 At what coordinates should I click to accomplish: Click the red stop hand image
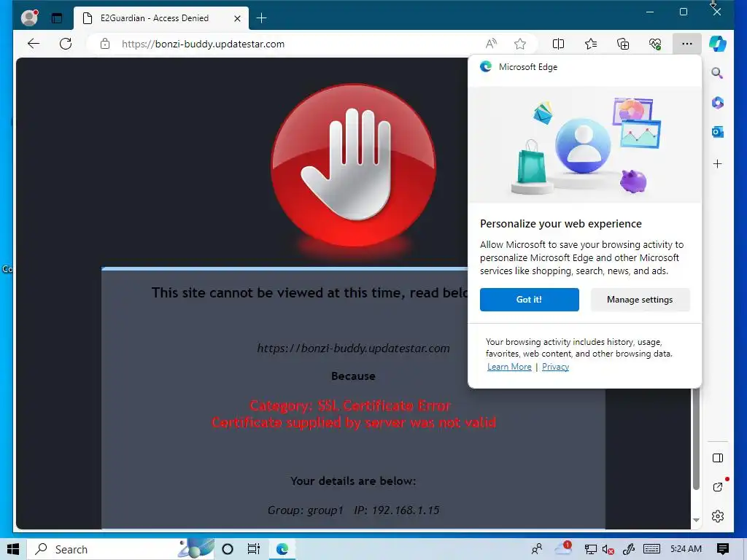[354, 165]
